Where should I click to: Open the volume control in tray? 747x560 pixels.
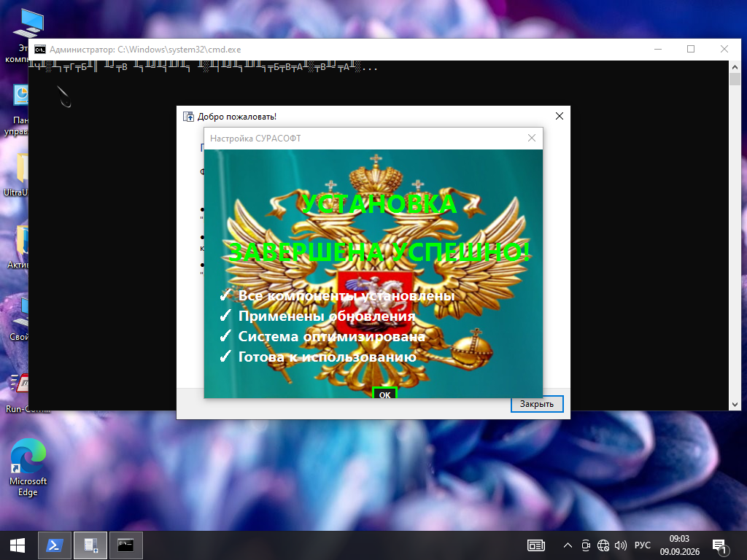pos(620,545)
